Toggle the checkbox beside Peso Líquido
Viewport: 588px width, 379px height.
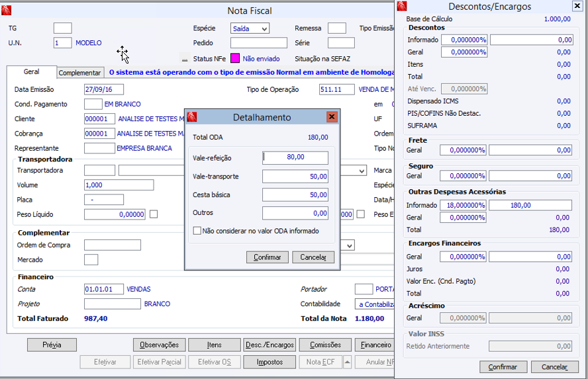(x=154, y=214)
